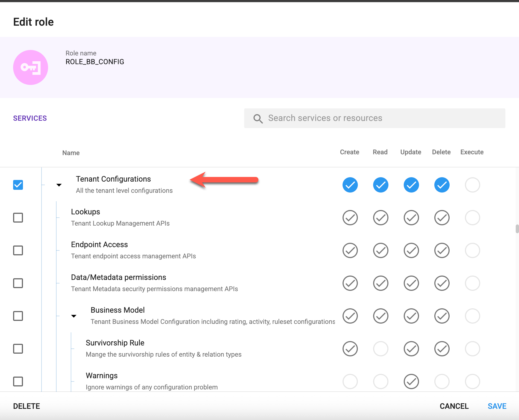
Task: Collapse the Tenant Configurations tree node
Action: (59, 185)
